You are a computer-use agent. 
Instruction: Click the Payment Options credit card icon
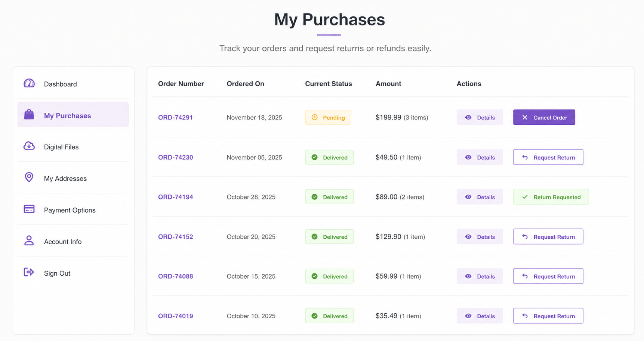tap(29, 209)
